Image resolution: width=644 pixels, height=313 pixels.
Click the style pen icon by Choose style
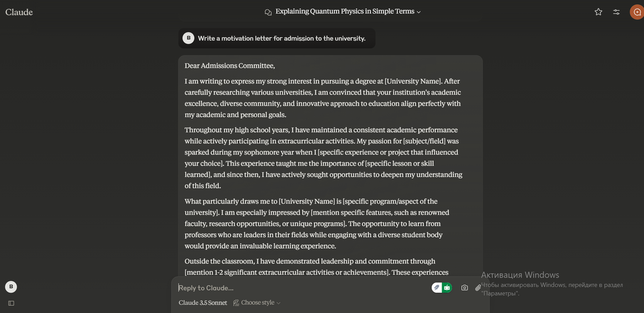236,303
